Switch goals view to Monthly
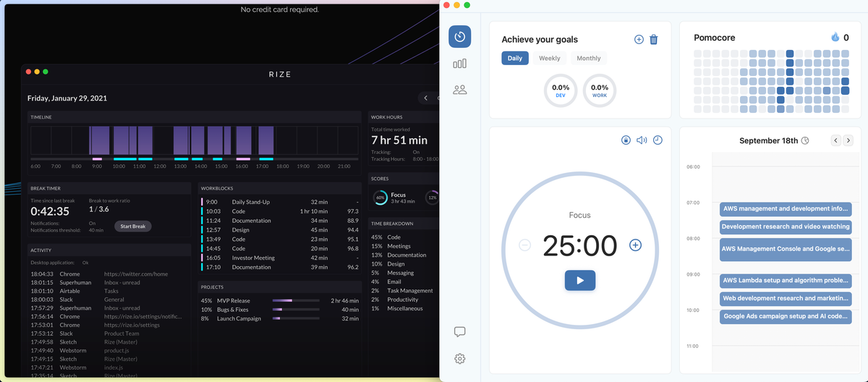The height and width of the screenshot is (382, 868). click(x=588, y=58)
